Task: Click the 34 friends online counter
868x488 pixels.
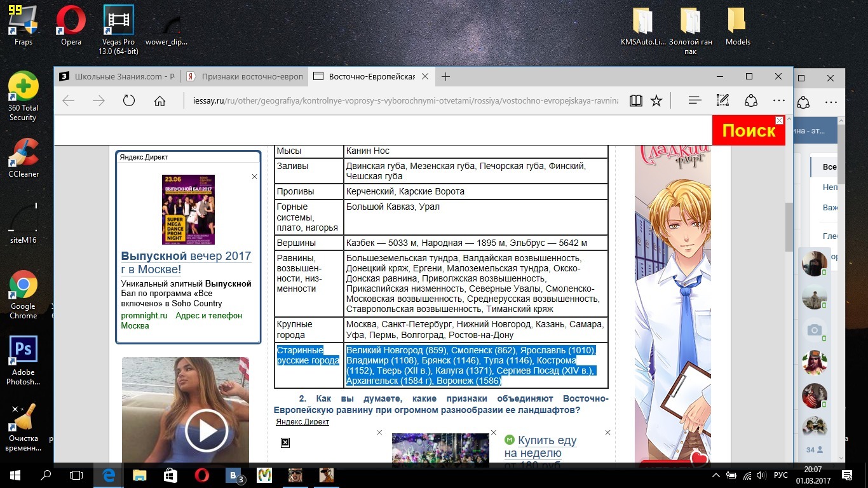Action: click(815, 450)
